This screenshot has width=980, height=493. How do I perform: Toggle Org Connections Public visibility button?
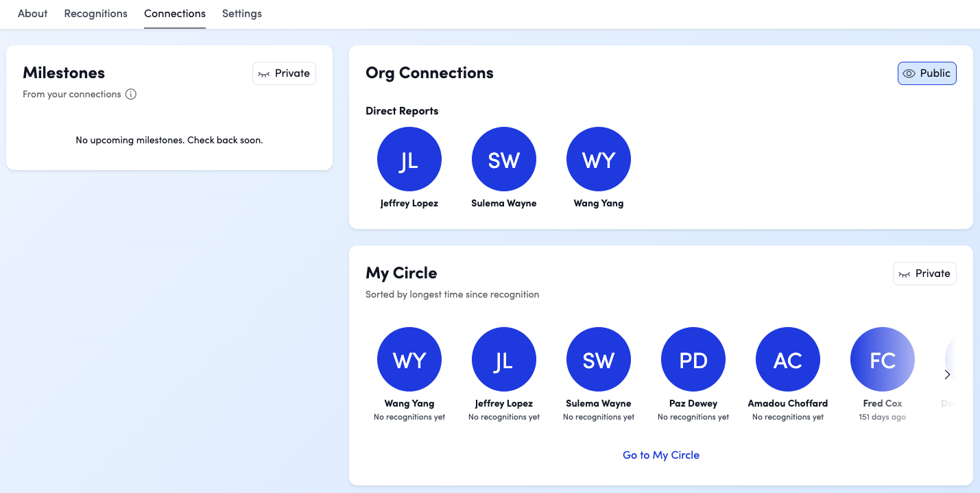pos(927,73)
